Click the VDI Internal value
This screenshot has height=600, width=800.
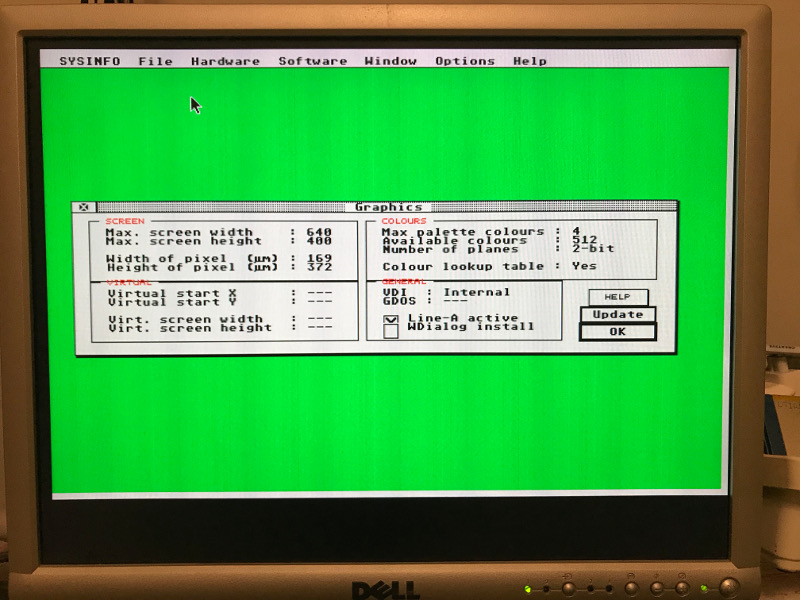point(476,292)
